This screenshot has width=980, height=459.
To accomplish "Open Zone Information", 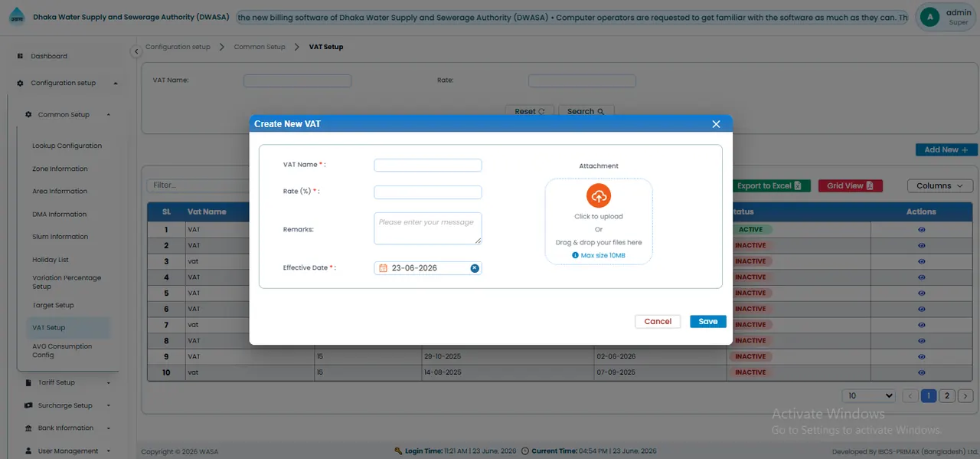I will point(60,169).
